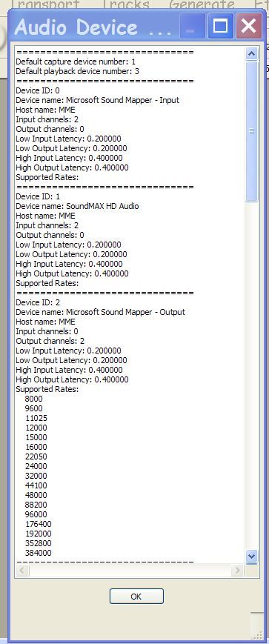Image resolution: width=269 pixels, height=644 pixels.
Task: Click the 'Device ID: 2' line
Action: click(x=37, y=302)
